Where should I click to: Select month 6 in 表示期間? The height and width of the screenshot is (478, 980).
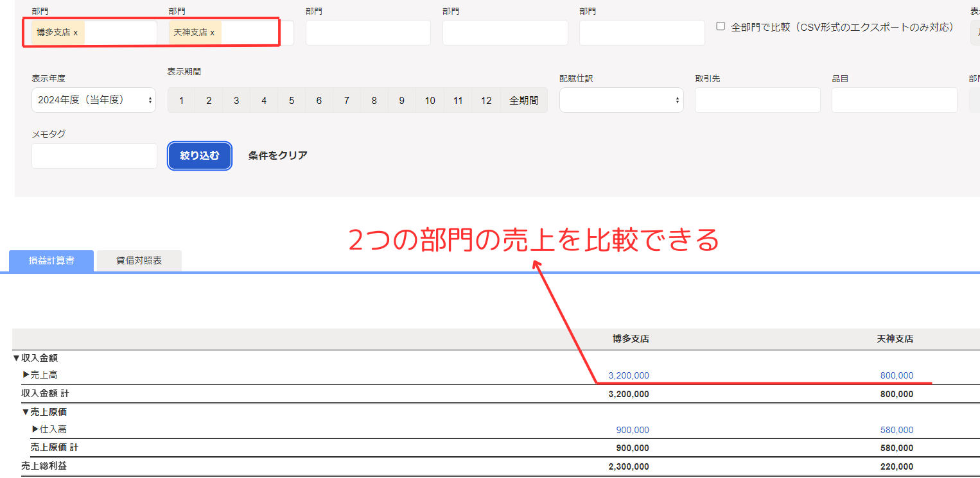tap(319, 101)
